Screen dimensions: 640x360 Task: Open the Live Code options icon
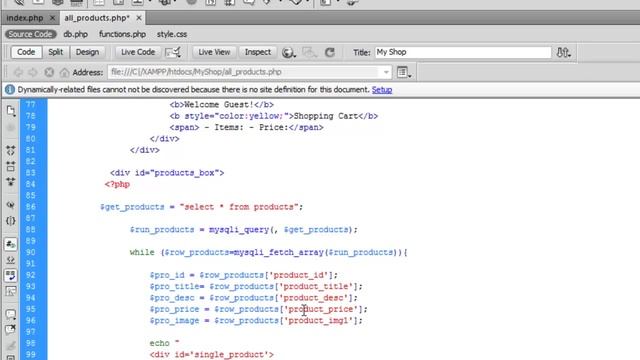[173, 52]
